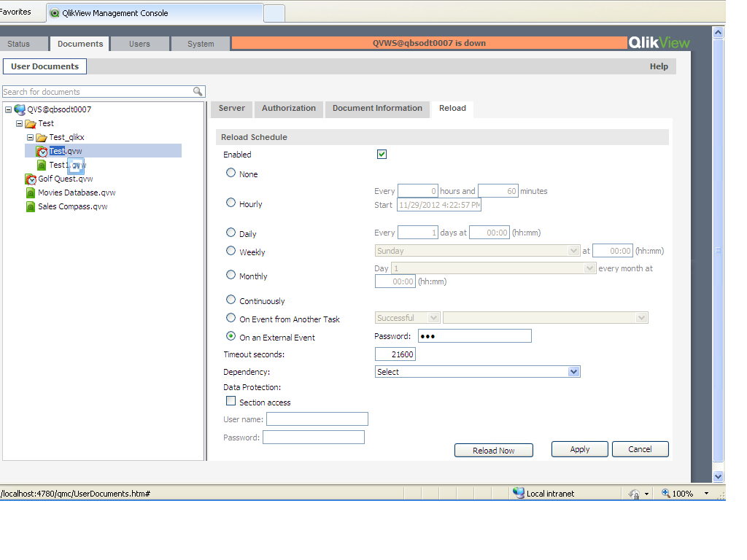Click the Data Protection User name field
The width and height of the screenshot is (747, 560).
click(x=317, y=419)
